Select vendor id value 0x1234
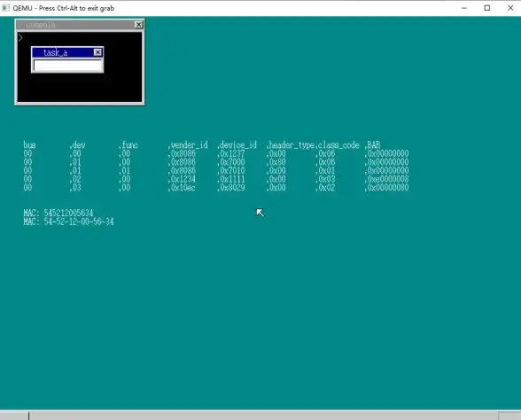The height and width of the screenshot is (420, 521). [x=183, y=179]
